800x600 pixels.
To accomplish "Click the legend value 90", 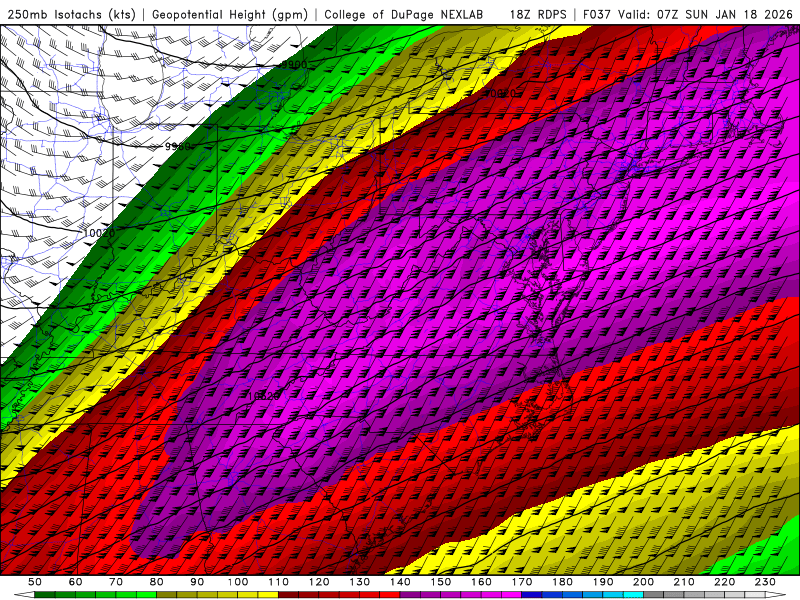I will pos(197,582).
